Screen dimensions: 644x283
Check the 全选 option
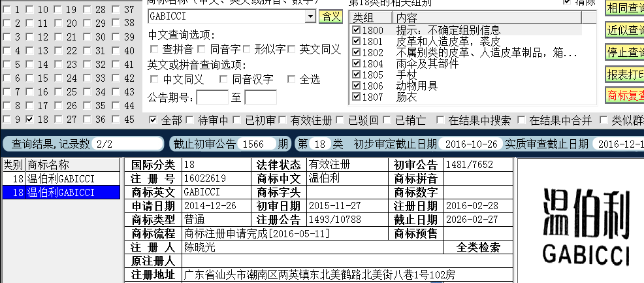pos(291,79)
